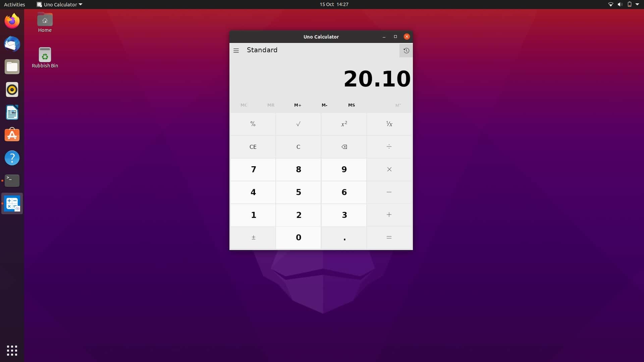
Task: Open the hamburger menu in calculator
Action: pos(236,50)
